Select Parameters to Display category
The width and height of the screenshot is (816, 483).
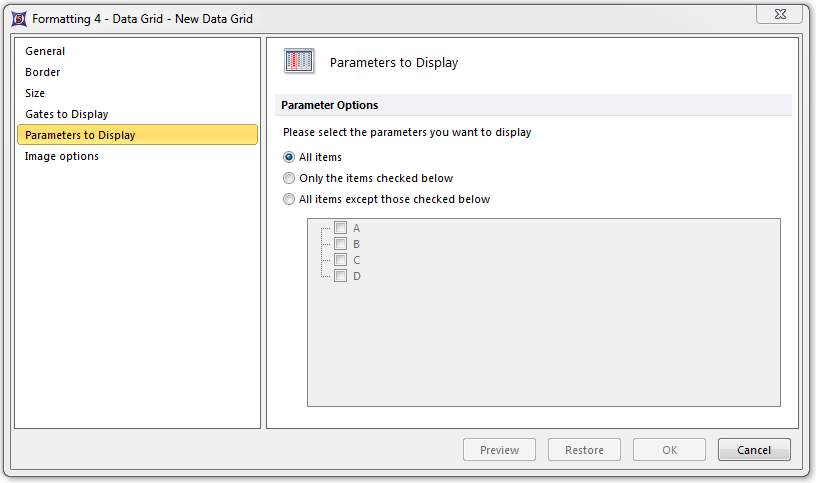(80, 135)
